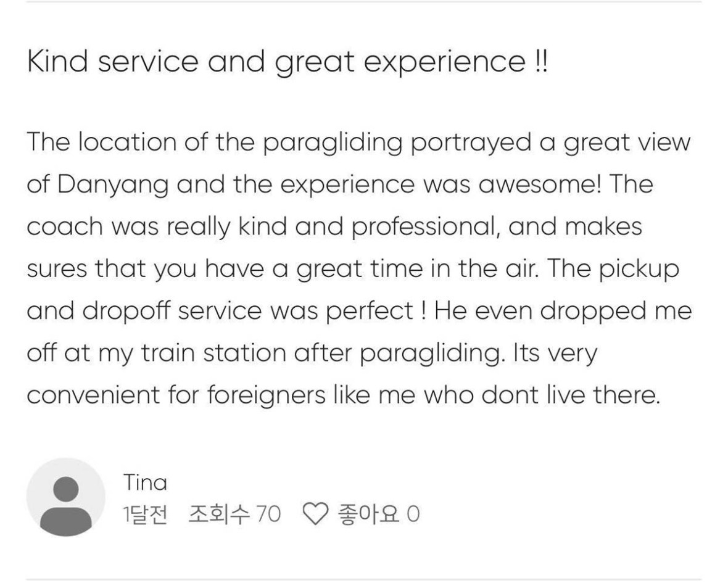Tap the heart like icon

[x=315, y=513]
